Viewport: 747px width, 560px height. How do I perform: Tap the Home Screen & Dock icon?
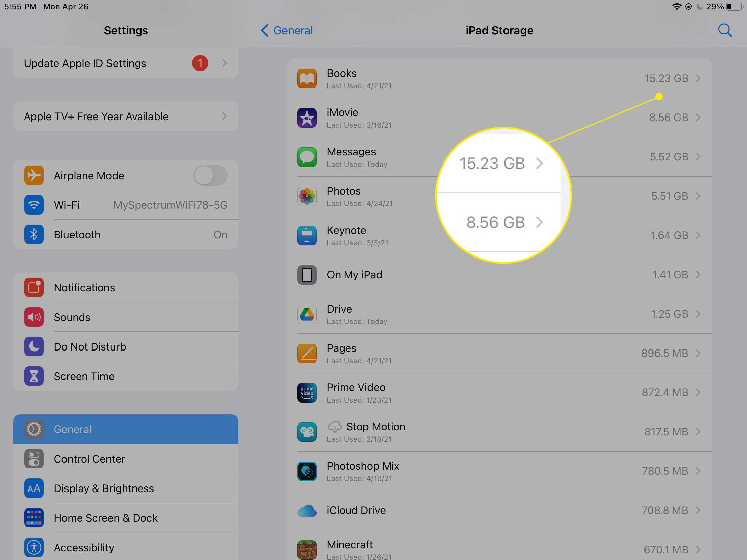tap(34, 518)
